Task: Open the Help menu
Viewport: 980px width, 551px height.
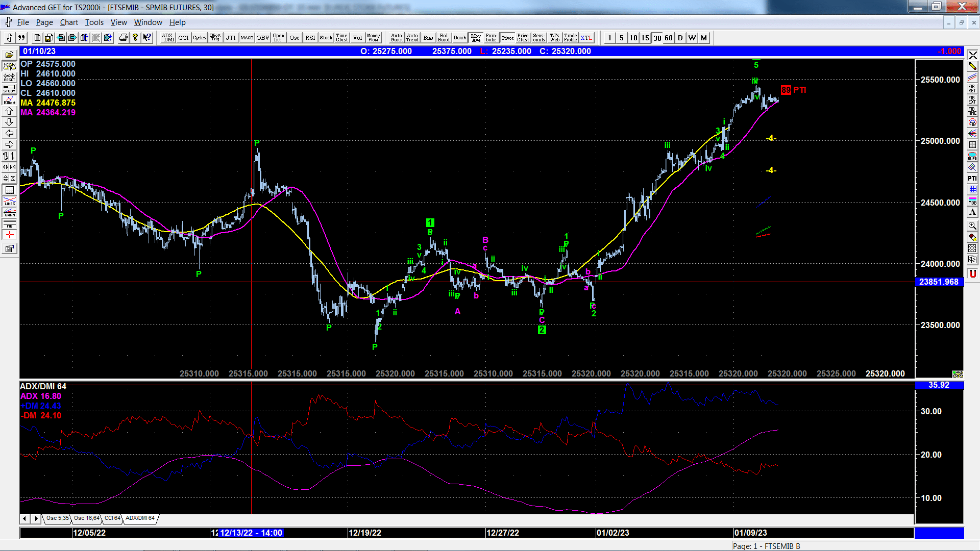Action: coord(178,22)
